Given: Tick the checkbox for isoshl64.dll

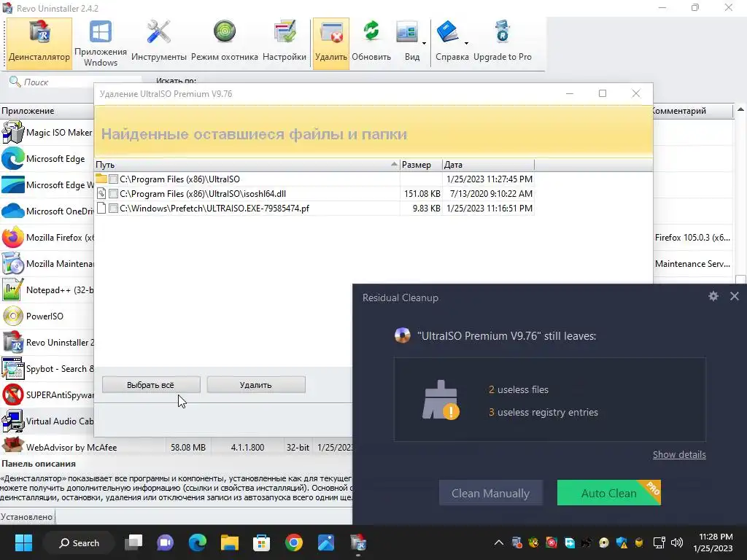Looking at the screenshot, I should point(113,194).
